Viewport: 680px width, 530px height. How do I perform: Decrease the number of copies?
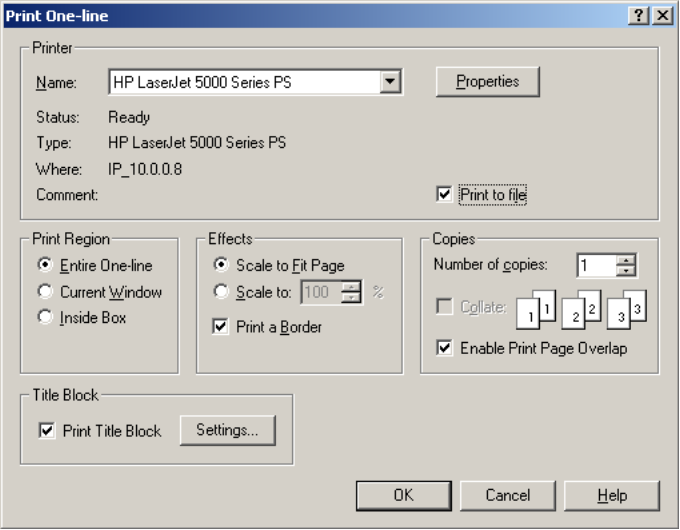coord(626,271)
